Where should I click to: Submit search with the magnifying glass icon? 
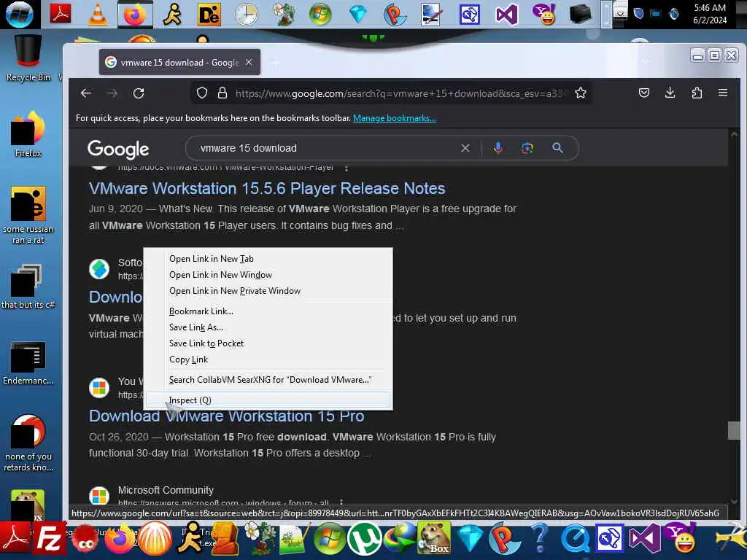pos(557,148)
